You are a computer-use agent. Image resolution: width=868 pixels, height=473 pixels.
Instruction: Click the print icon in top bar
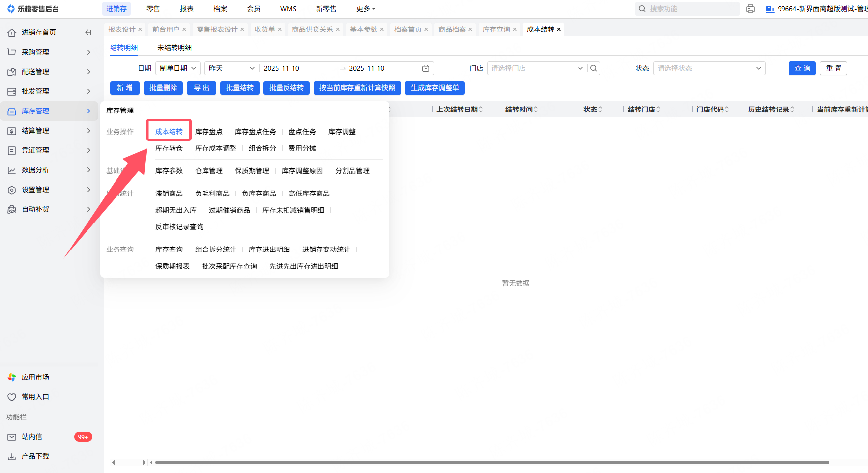coord(751,9)
